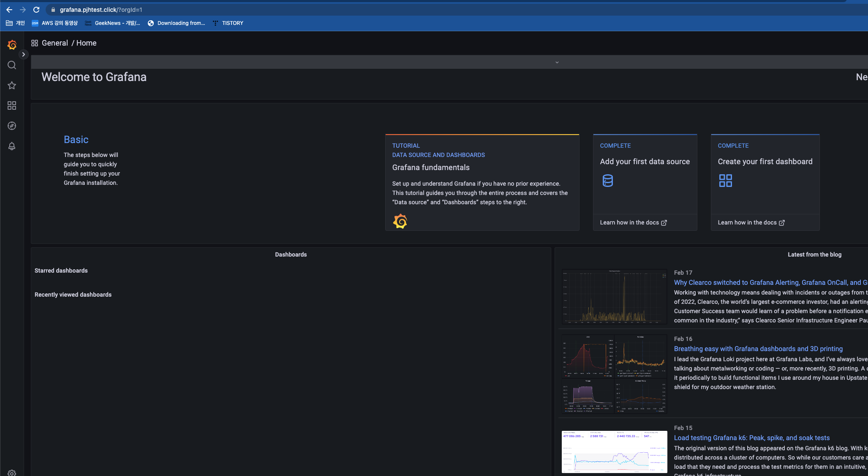868x476 pixels.
Task: Click the database data source icon
Action: [607, 181]
